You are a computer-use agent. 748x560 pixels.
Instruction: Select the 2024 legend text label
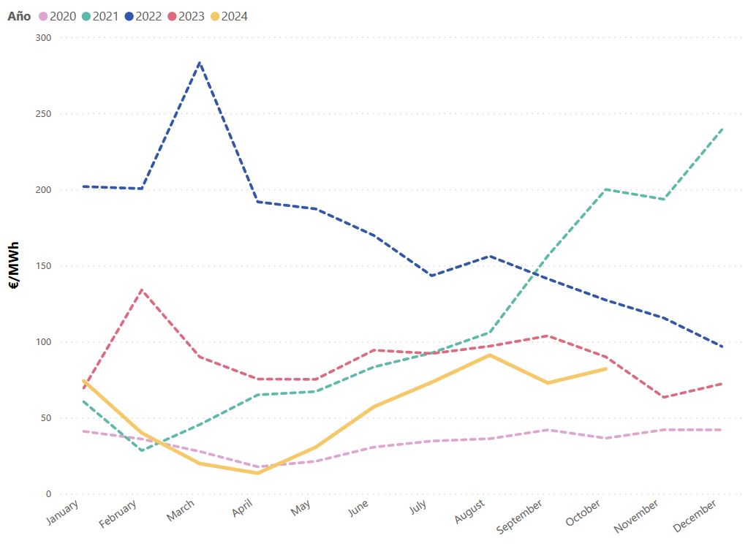click(234, 16)
